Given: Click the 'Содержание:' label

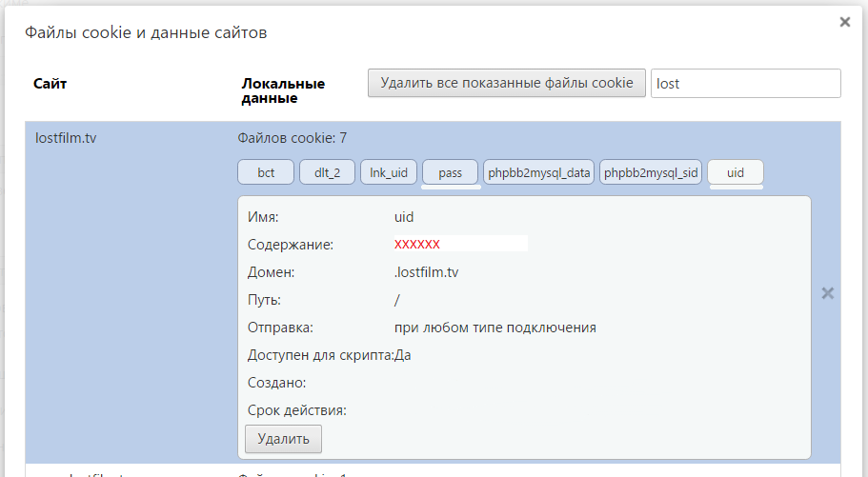Looking at the screenshot, I should [x=290, y=245].
